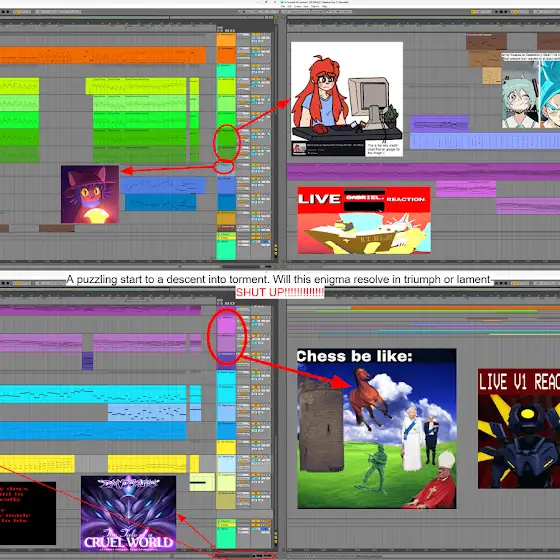Screen dimensions: 560x560
Task: Disarm the red record button on yellow-green track
Action: click(x=268, y=79)
